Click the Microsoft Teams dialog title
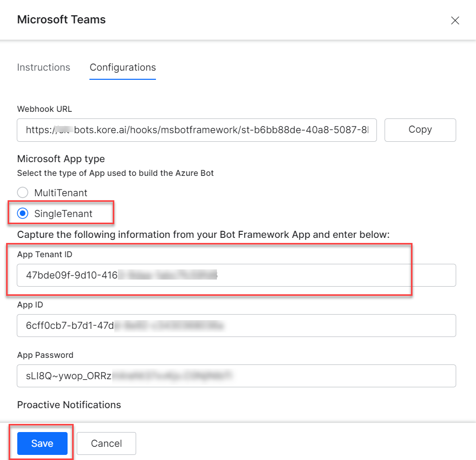 61,19
